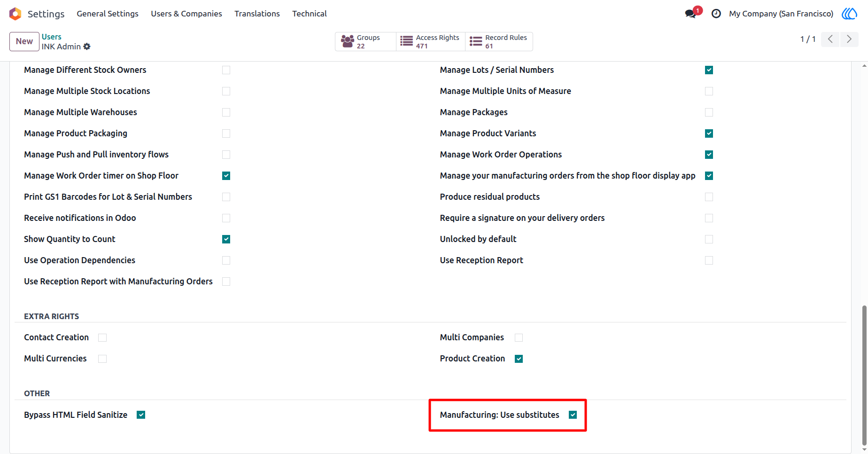This screenshot has width=868, height=454.
Task: Toggle Multi Companies checkbox
Action: pyautogui.click(x=519, y=337)
